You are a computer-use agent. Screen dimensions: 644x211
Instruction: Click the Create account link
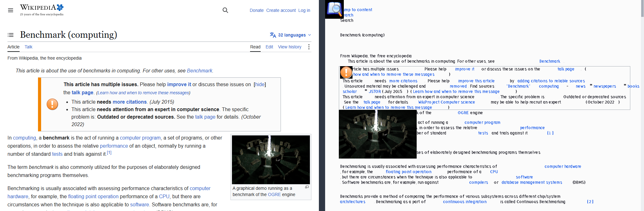coord(281,10)
